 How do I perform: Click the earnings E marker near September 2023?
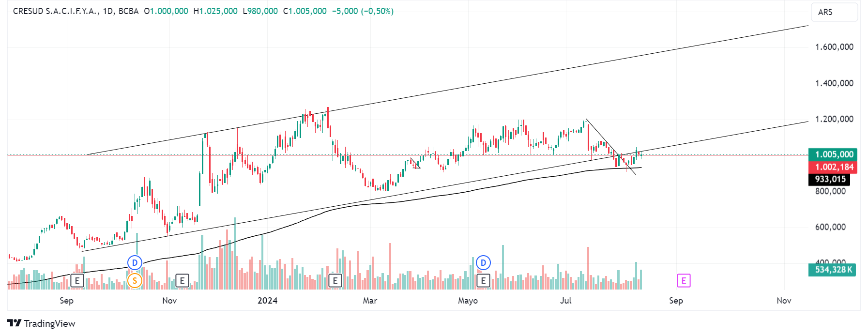coord(77,280)
